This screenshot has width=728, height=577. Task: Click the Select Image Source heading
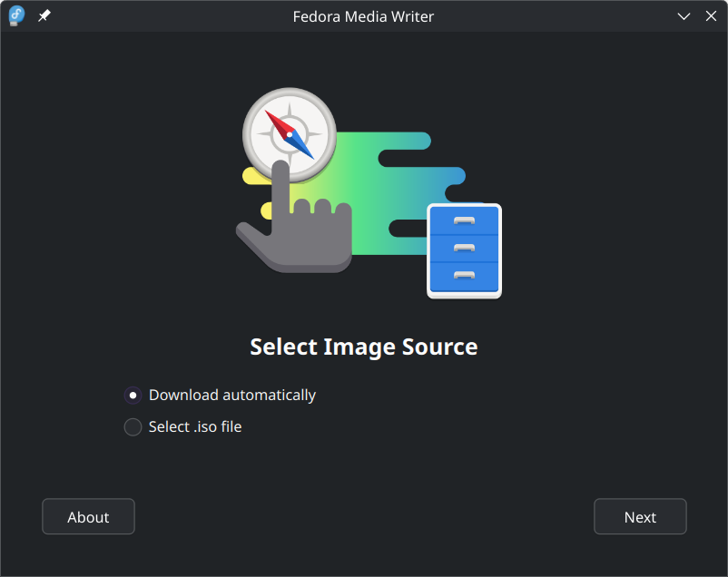tap(364, 347)
